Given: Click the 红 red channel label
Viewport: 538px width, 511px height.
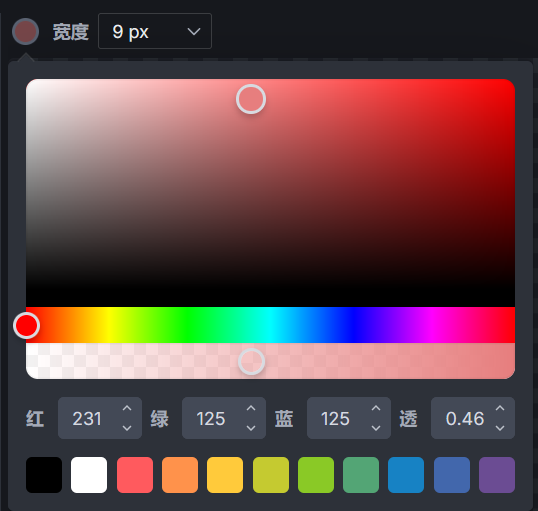Looking at the screenshot, I should 35,419.
